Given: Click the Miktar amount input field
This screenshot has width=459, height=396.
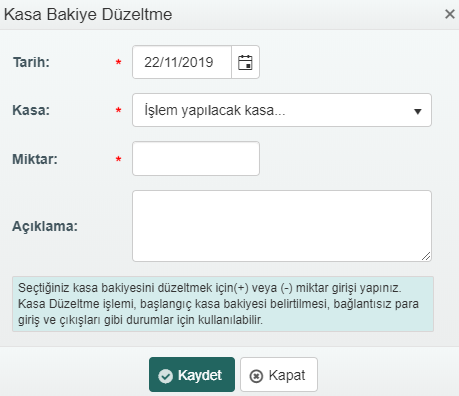Looking at the screenshot, I should pos(196,159).
